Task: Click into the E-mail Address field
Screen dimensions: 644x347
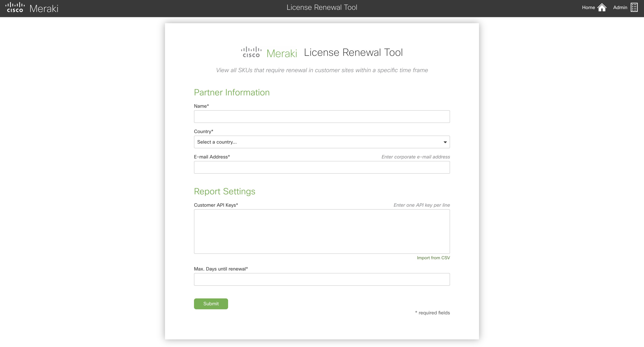Action: [321, 167]
